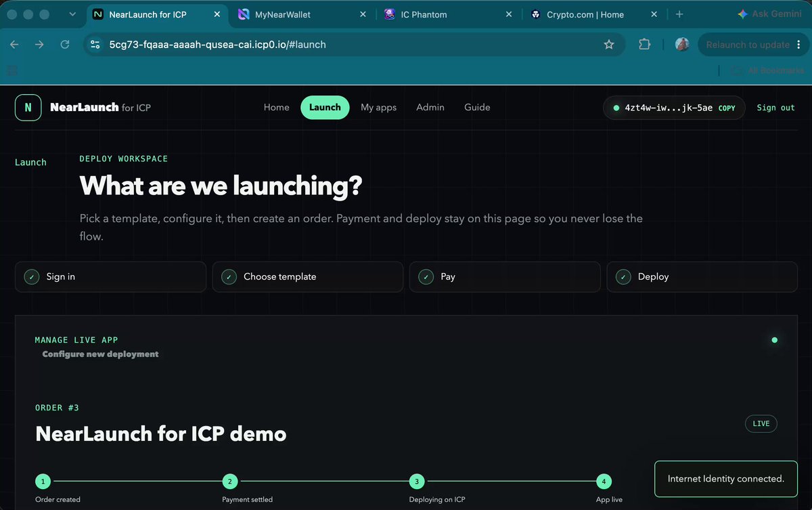Click the NearLaunch N logo icon

click(28, 108)
